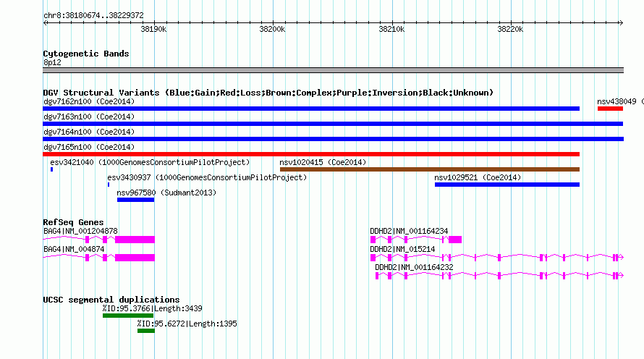Click the 38200k scale label
The height and width of the screenshot is (359, 644).
click(272, 29)
